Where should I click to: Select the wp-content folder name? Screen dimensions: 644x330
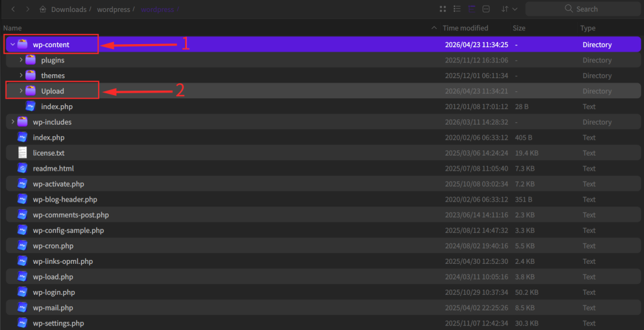tap(52, 45)
